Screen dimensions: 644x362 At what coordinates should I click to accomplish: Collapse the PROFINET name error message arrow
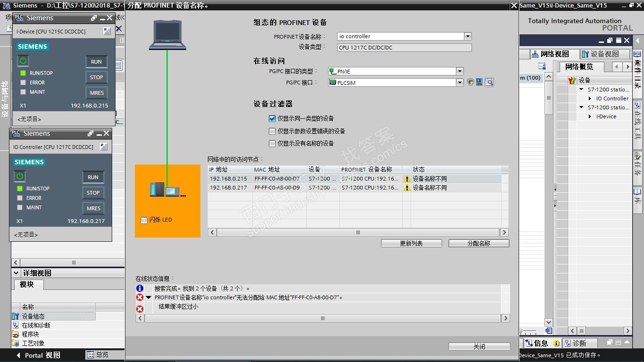coord(149,297)
